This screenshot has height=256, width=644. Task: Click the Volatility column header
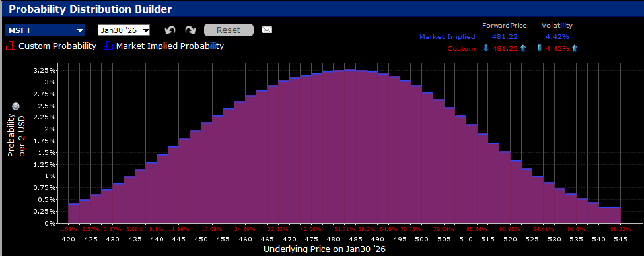click(557, 26)
